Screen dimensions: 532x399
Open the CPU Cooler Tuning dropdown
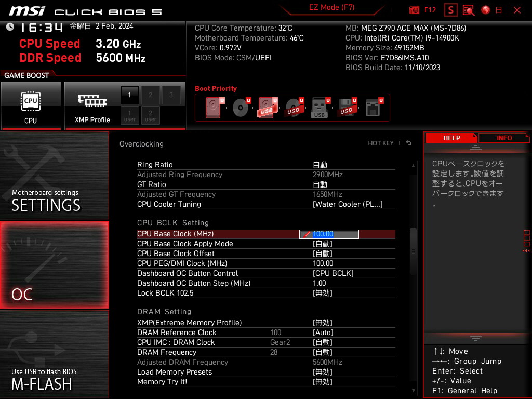coord(348,204)
